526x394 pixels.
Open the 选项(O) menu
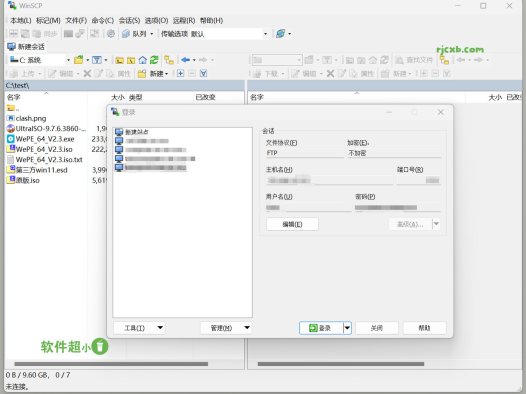coord(156,20)
